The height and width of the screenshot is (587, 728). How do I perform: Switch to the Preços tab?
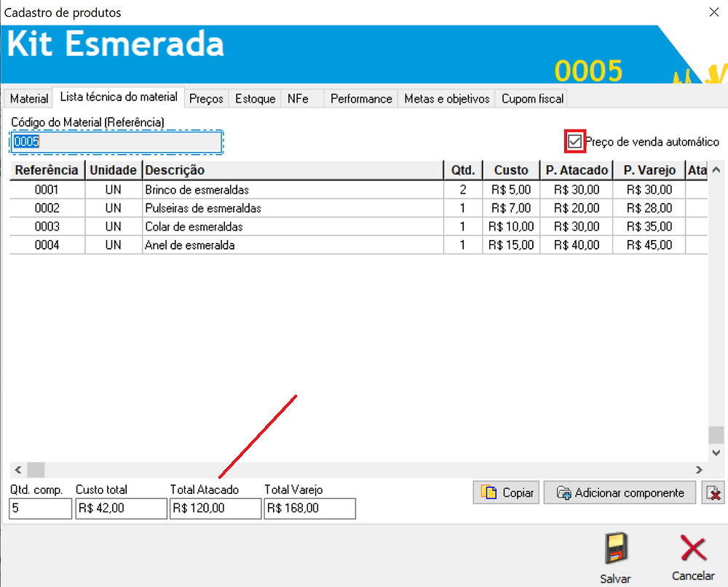(x=206, y=99)
